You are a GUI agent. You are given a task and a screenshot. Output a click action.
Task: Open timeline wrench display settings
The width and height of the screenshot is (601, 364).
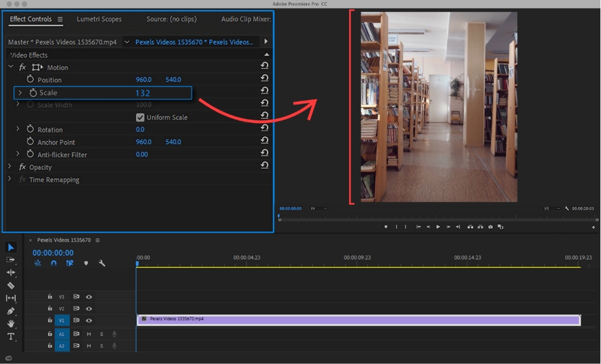click(102, 264)
